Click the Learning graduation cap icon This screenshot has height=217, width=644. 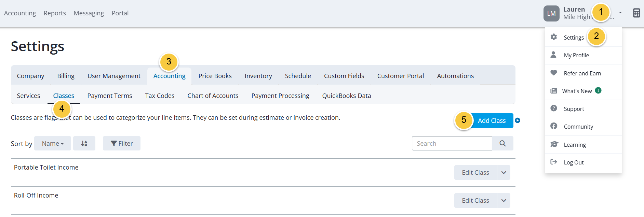tap(554, 144)
